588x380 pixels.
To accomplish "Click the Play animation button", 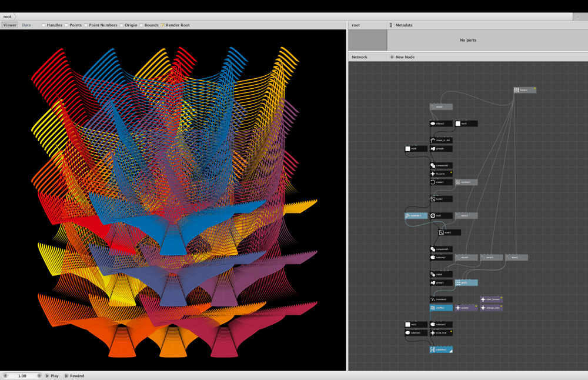I will point(52,375).
